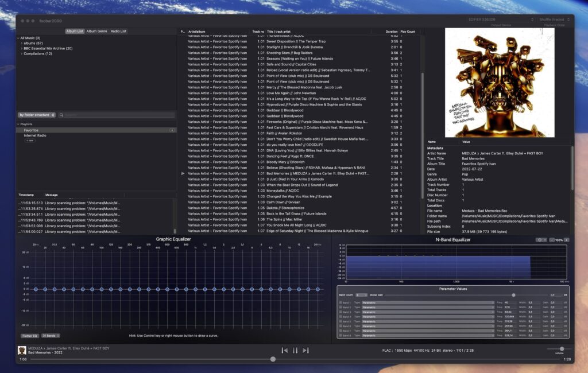This screenshot has height=373, width=588.
Task: Switch to the Radio List tab
Action: coord(118,31)
